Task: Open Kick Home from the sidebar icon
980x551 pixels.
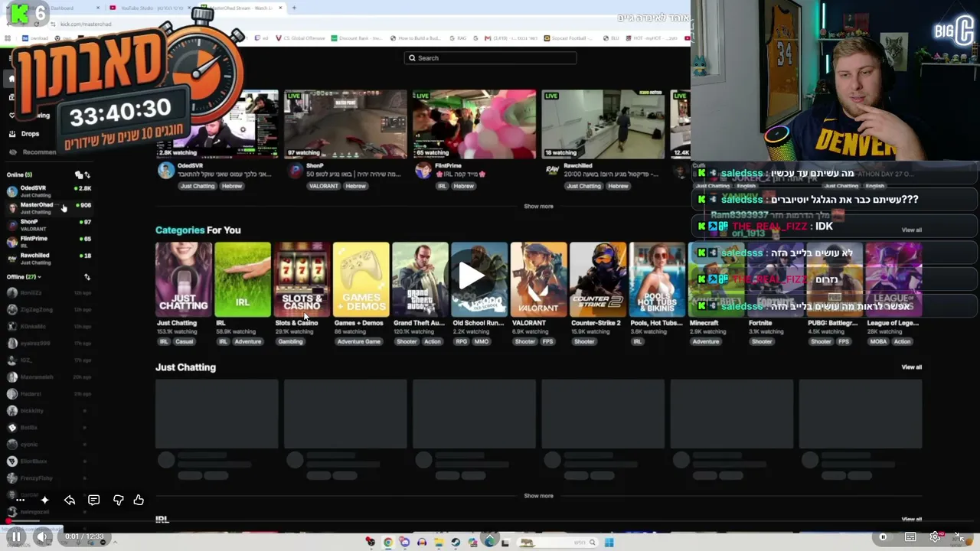Action: pyautogui.click(x=11, y=79)
